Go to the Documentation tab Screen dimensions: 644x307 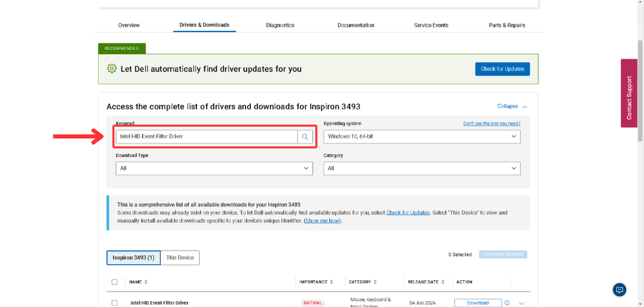pos(355,25)
